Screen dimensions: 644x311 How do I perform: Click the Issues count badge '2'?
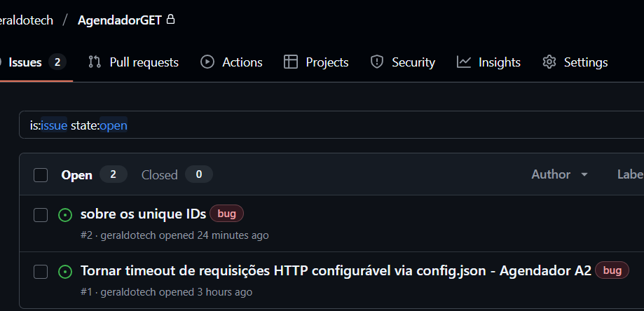[57, 62]
